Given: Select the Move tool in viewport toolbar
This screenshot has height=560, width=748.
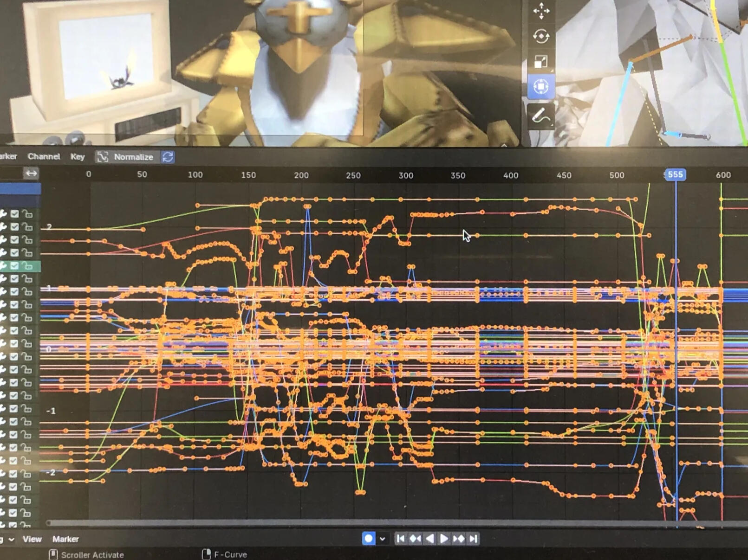Looking at the screenshot, I should pyautogui.click(x=541, y=11).
